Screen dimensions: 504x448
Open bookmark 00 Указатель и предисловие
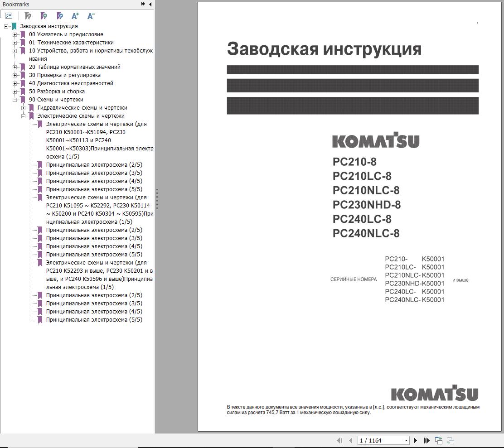pos(66,34)
